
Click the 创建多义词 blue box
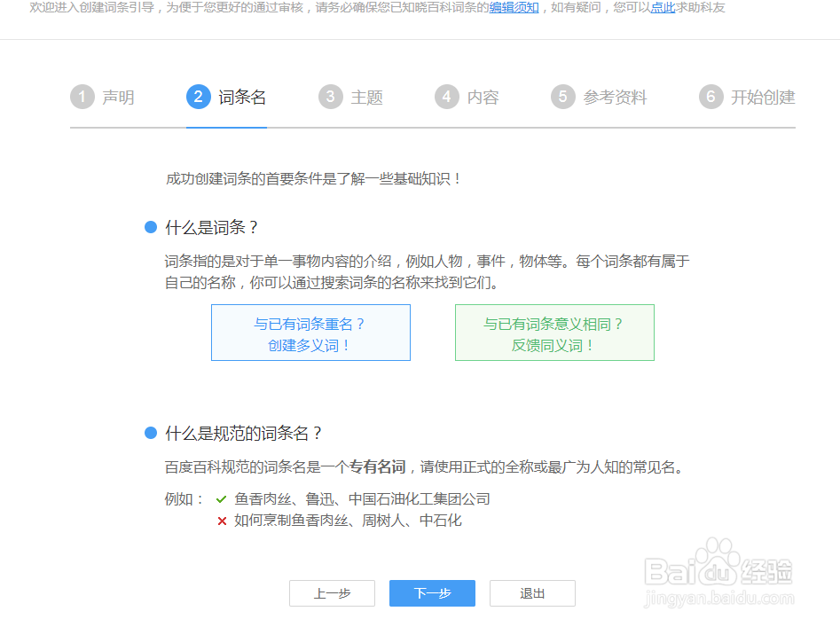310,333
